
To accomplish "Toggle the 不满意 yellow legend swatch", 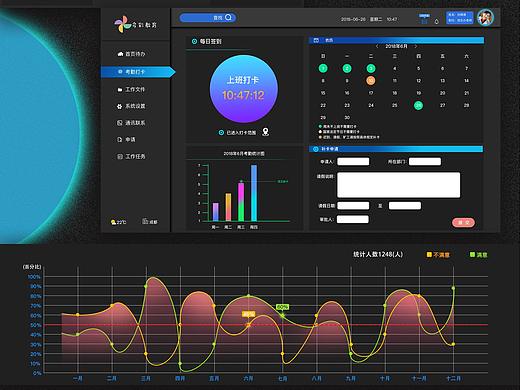I will coord(429,255).
